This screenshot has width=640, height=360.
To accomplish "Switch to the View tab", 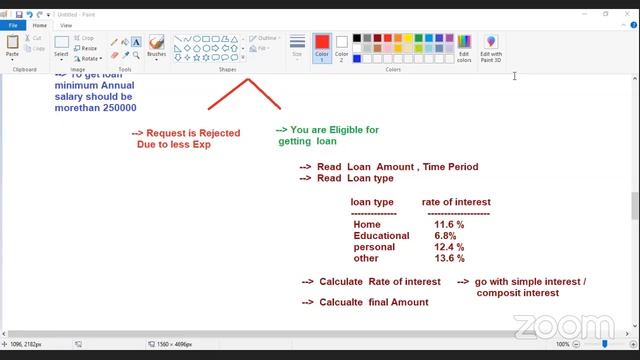I will (x=66, y=25).
